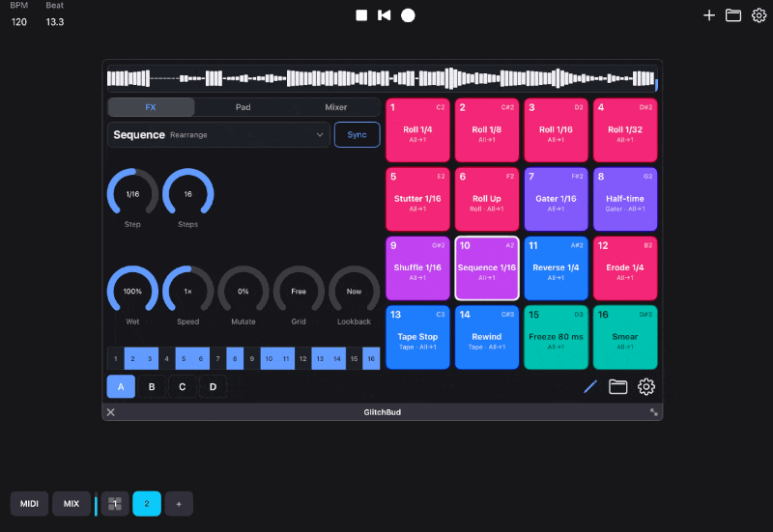Viewport: 773px width, 532px height.
Task: Trigger pad 3 Roll 1/16
Action: [557, 130]
